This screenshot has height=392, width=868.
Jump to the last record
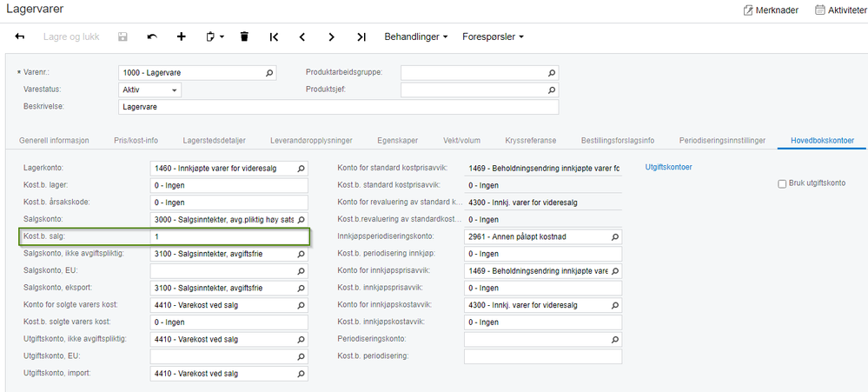[361, 37]
